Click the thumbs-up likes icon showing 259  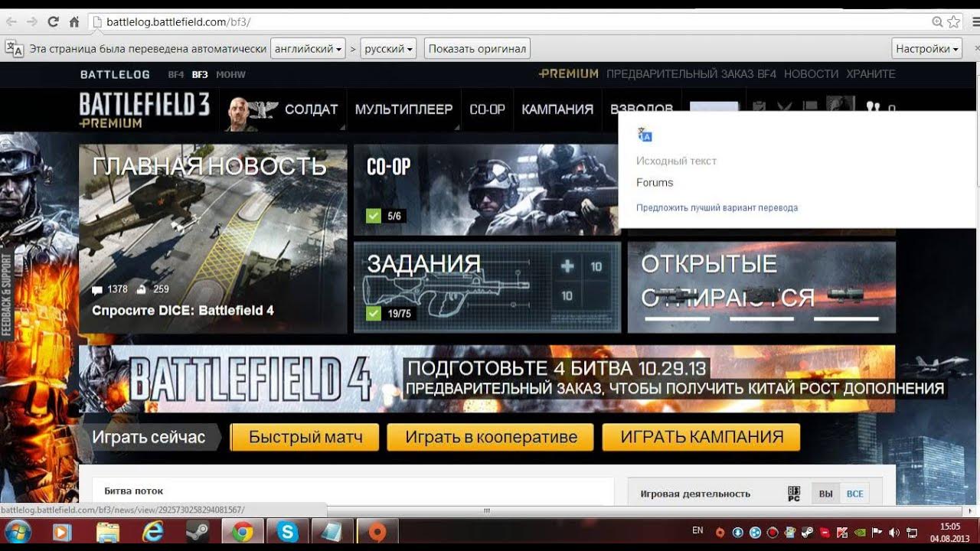pyautogui.click(x=141, y=289)
